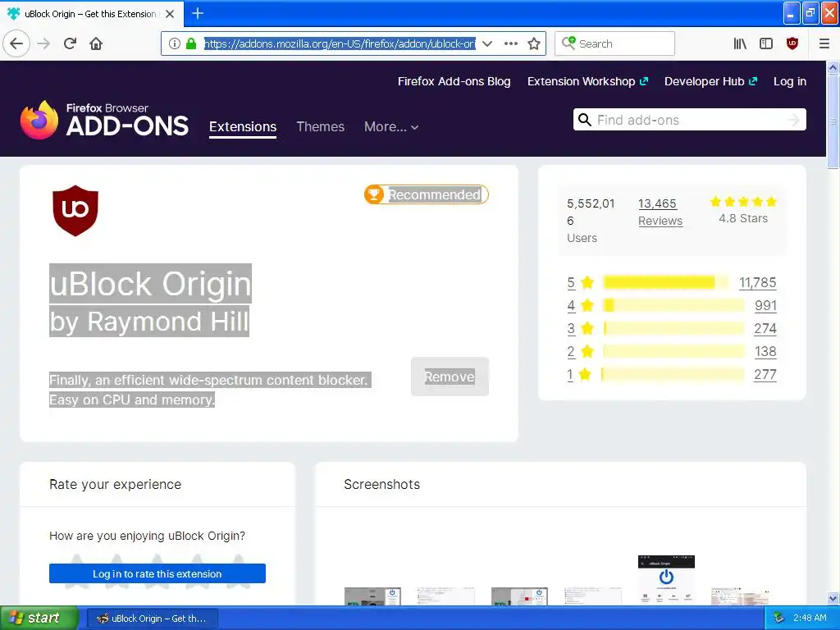Open the 138 two-star count link
This screenshot has width=840, height=630.
tap(765, 351)
